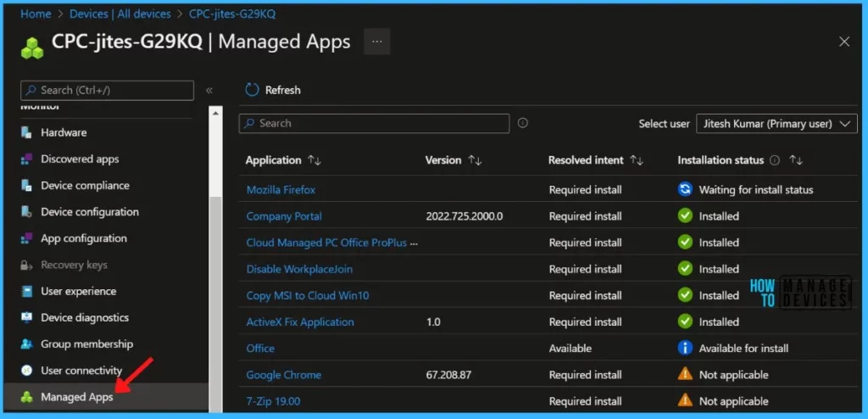
Task: Open the ellipsis more-options button beside the title
Action: pyautogui.click(x=377, y=42)
